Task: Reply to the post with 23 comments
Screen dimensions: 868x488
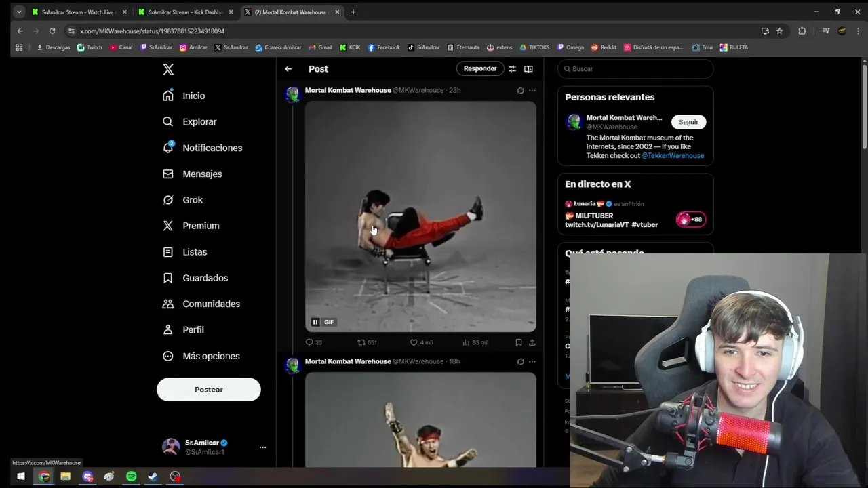Action: point(314,342)
